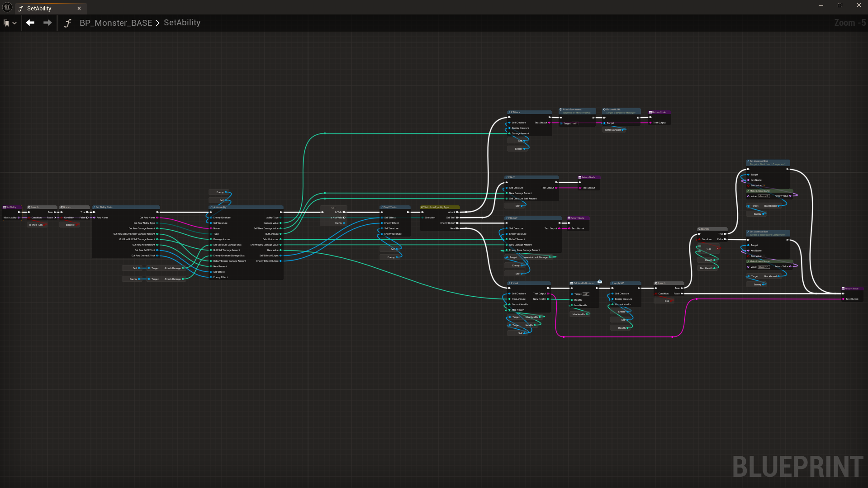The height and width of the screenshot is (488, 868).
Task: Toggle the unchecked Bool Value on lower node
Action: (764, 256)
